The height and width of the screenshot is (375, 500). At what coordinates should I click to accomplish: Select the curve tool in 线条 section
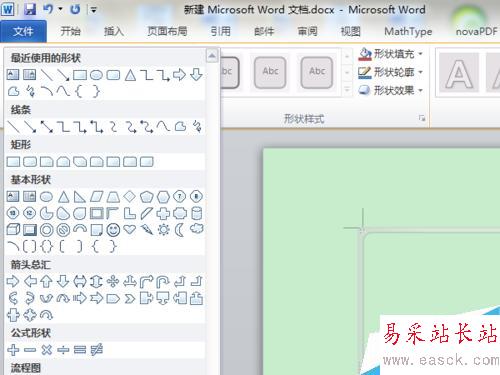point(163,127)
